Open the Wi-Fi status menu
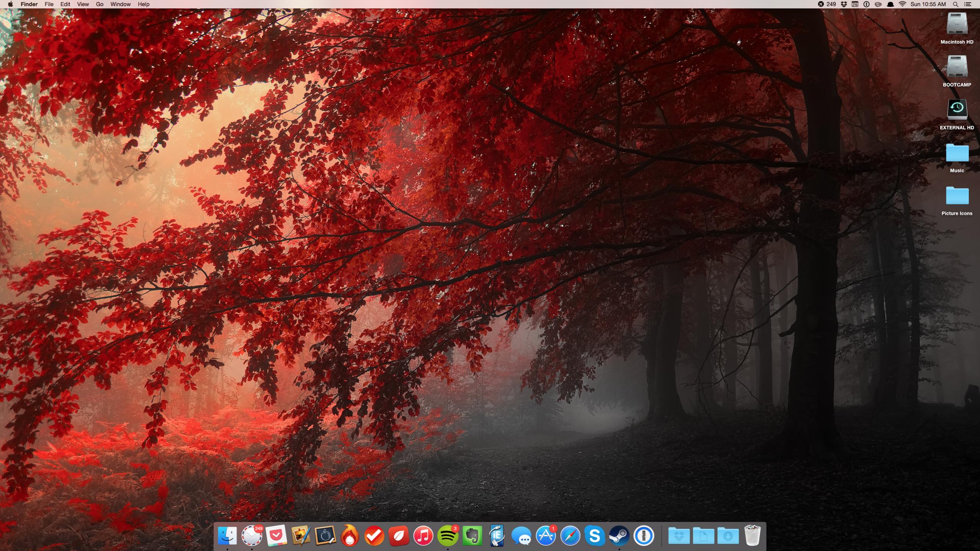The image size is (980, 551). [903, 4]
